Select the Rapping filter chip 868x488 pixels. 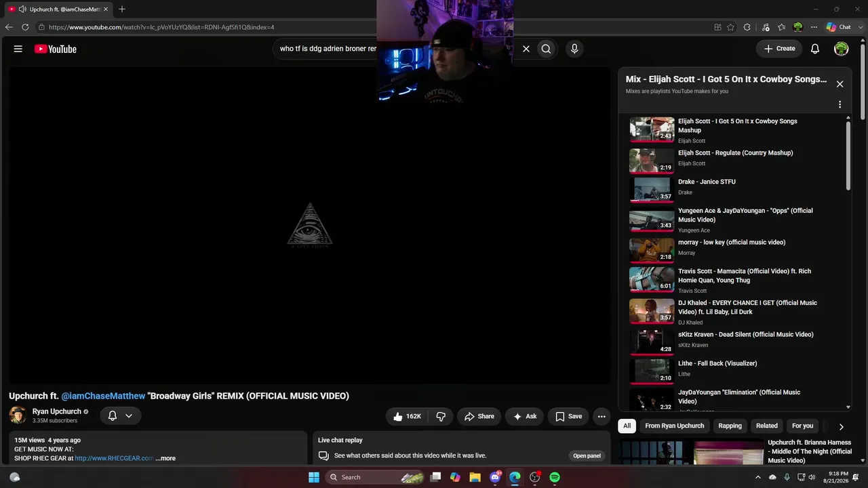pos(730,426)
